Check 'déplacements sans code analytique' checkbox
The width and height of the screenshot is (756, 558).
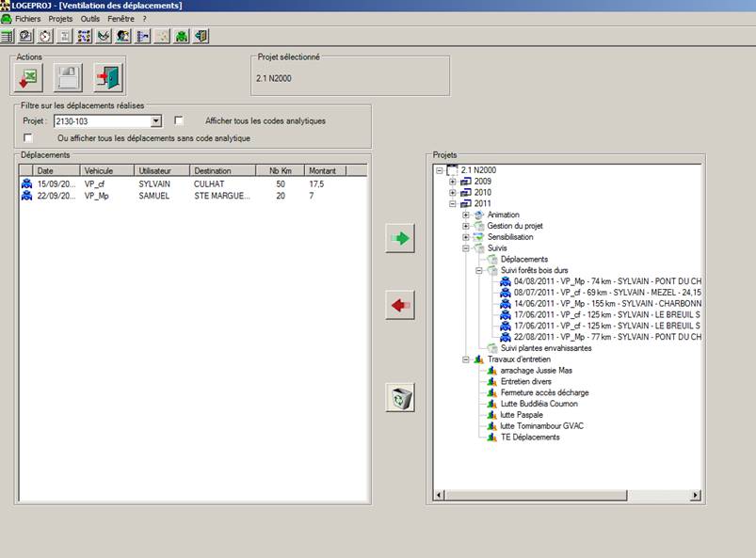point(28,138)
